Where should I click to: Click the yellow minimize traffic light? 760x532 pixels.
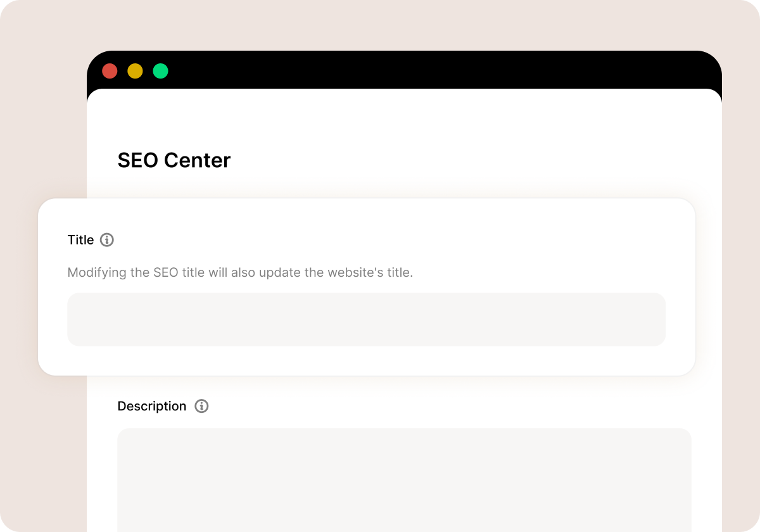135,71
